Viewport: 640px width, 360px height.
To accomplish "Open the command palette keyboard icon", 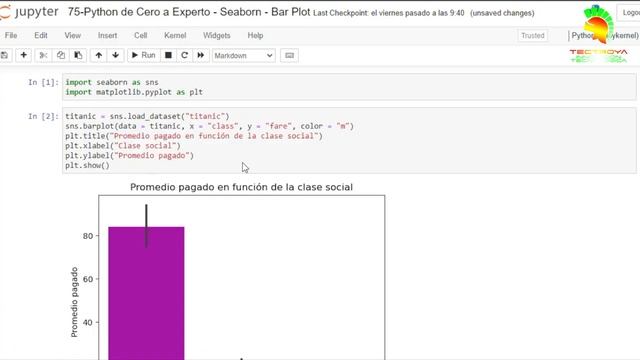I will coord(289,56).
